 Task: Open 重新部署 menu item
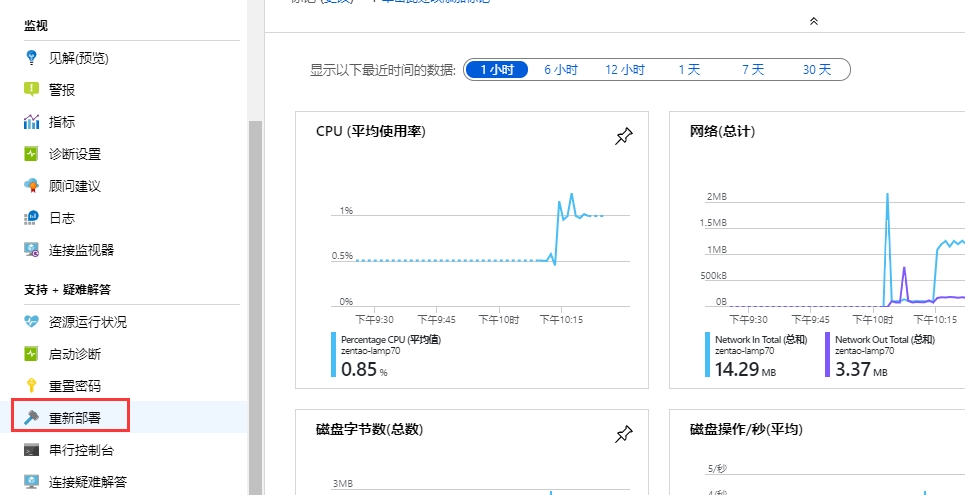point(75,418)
